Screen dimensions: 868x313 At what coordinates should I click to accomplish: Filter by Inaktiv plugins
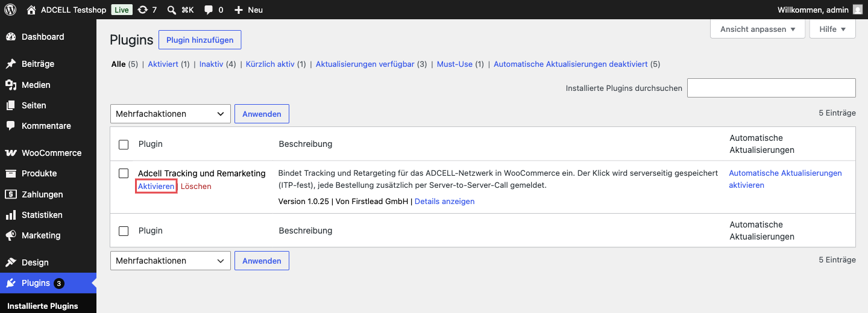tap(212, 64)
